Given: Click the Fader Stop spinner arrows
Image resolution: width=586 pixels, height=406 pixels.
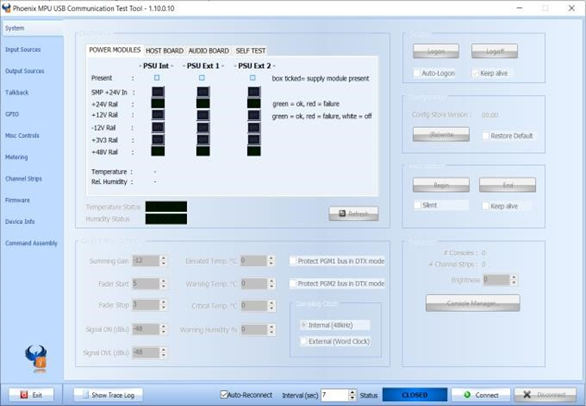Looking at the screenshot, I should pyautogui.click(x=163, y=305).
